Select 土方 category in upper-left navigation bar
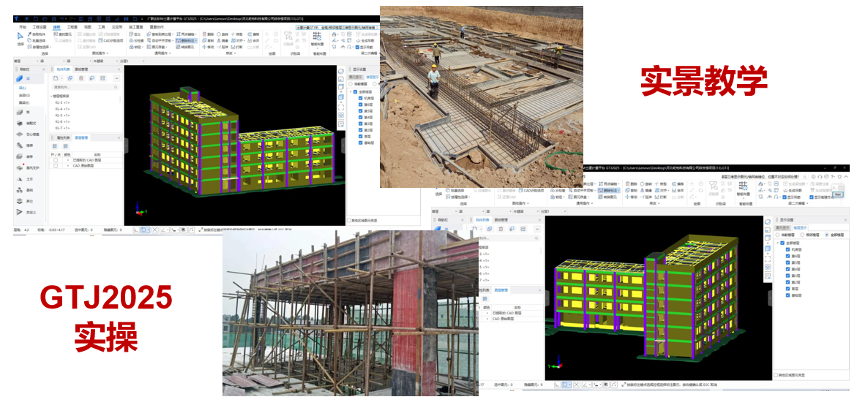This screenshot has width=868, height=405. [26, 178]
